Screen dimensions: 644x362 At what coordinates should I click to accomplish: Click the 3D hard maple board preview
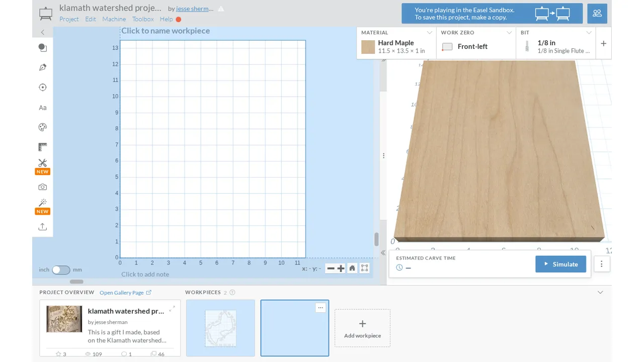coord(499,151)
